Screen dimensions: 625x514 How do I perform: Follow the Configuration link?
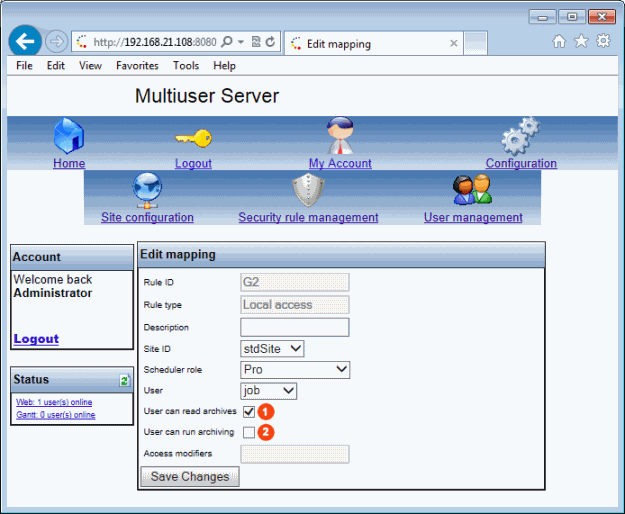pyautogui.click(x=521, y=163)
